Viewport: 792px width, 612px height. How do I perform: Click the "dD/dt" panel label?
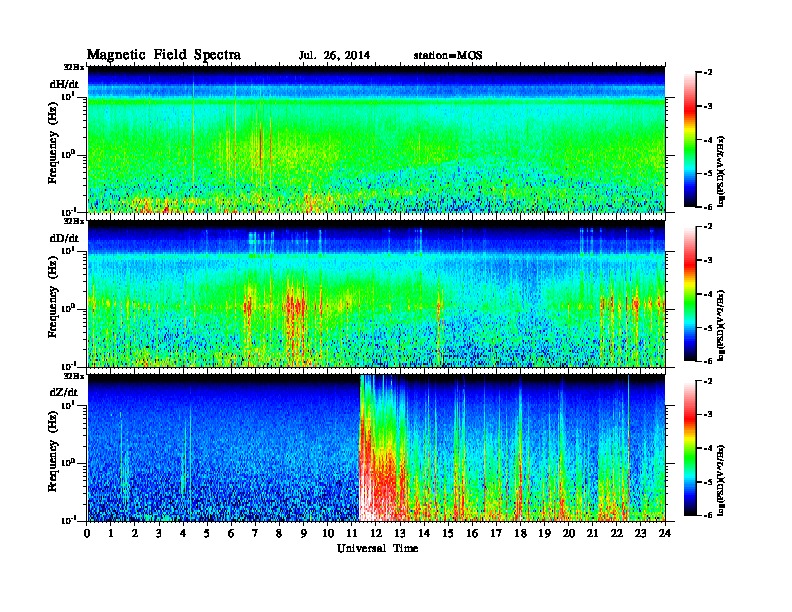click(x=64, y=238)
